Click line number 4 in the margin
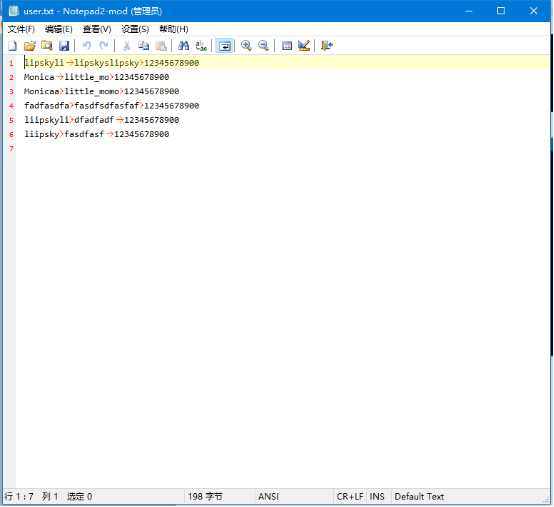554x507 pixels. (x=12, y=106)
